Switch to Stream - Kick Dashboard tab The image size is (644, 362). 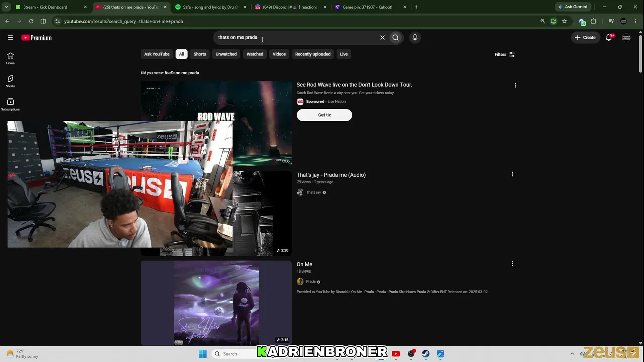[50, 7]
